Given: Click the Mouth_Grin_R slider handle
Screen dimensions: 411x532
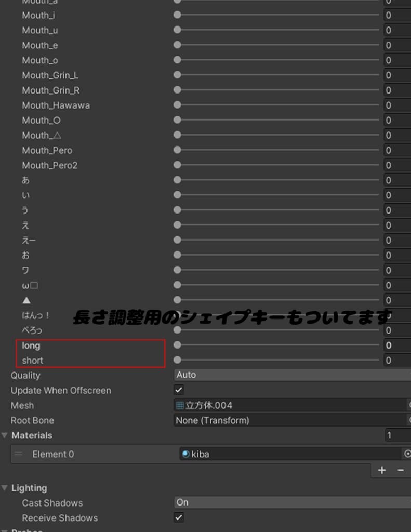Looking at the screenshot, I should tap(177, 90).
